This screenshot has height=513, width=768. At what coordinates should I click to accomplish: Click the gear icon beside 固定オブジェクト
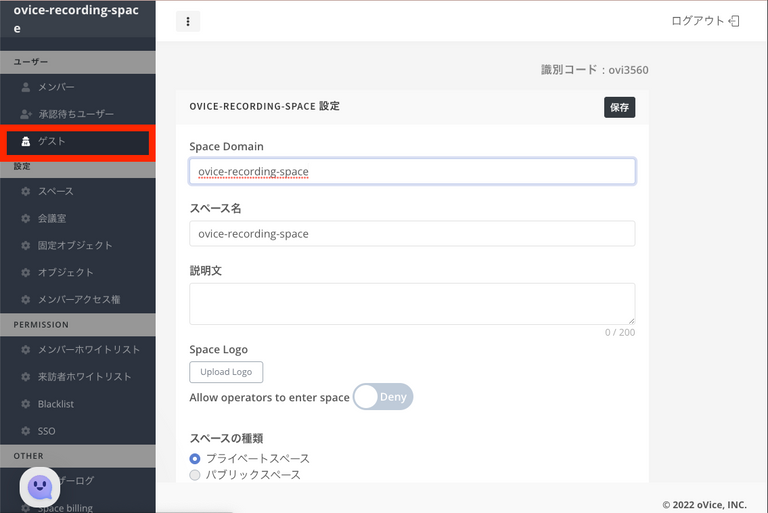pos(26,245)
